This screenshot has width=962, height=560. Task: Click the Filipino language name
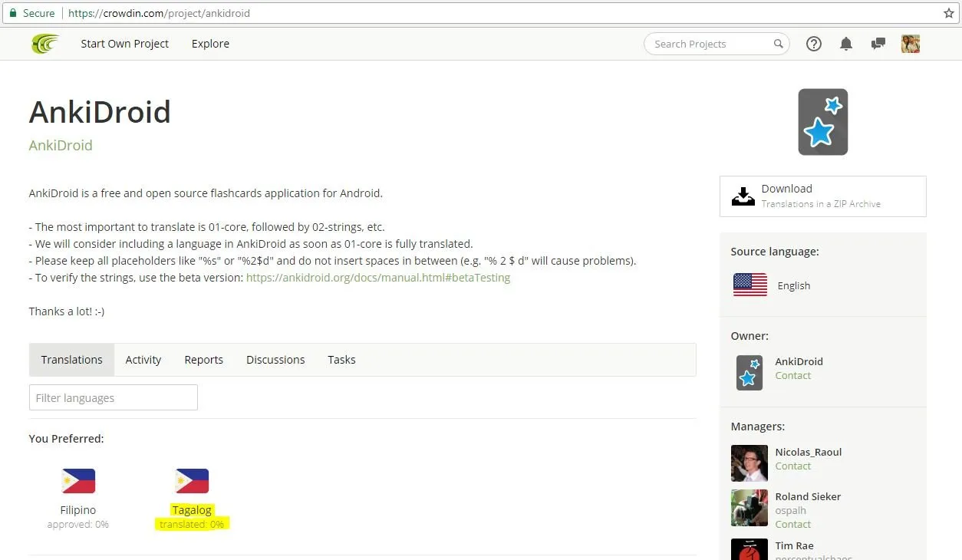tap(78, 510)
